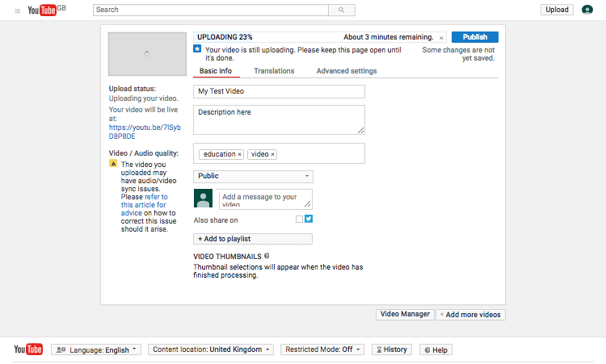Click the 'About 3 minutes remaining.' text
The height and width of the screenshot is (364, 606).
point(389,37)
